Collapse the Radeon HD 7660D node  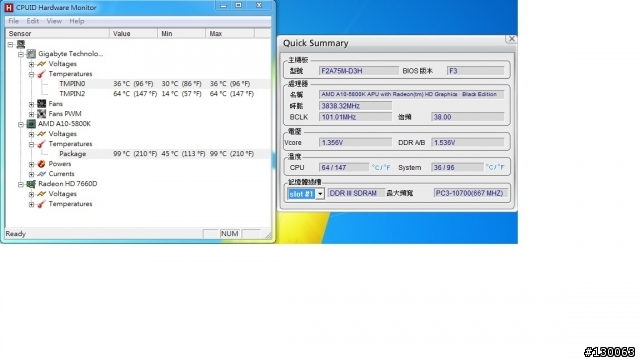click(21, 184)
